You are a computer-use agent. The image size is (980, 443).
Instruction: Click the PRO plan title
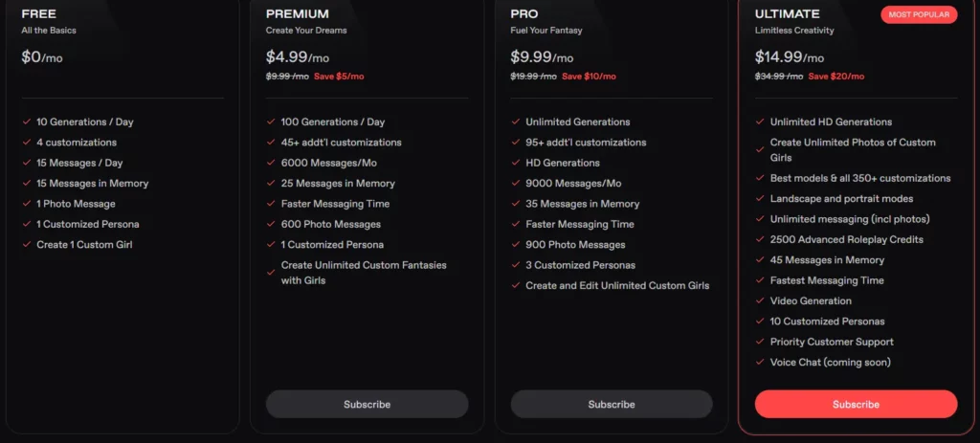pyautogui.click(x=524, y=14)
